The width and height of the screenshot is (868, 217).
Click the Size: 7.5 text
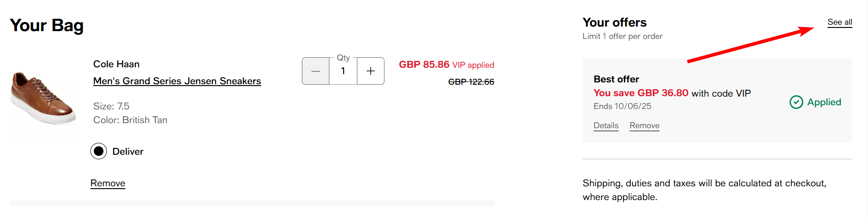(111, 106)
